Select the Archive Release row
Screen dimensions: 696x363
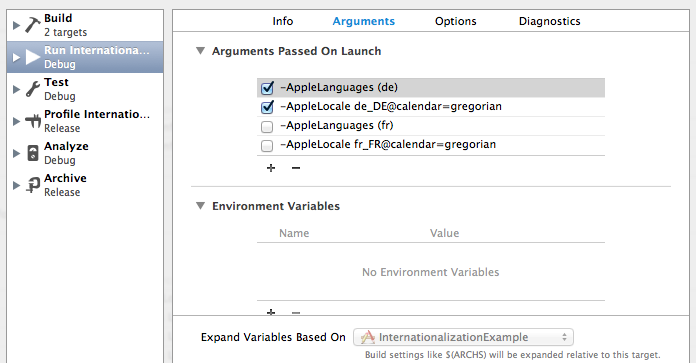point(85,185)
